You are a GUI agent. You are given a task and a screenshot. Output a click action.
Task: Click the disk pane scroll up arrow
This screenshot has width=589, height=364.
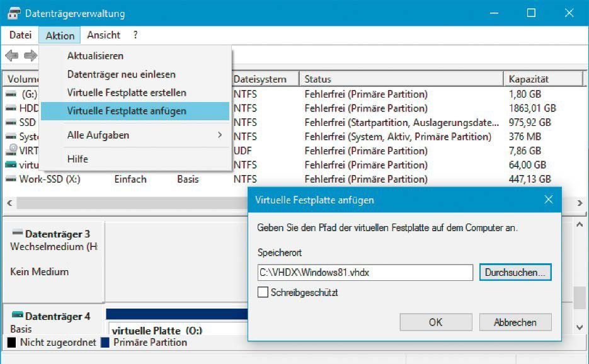pos(580,225)
